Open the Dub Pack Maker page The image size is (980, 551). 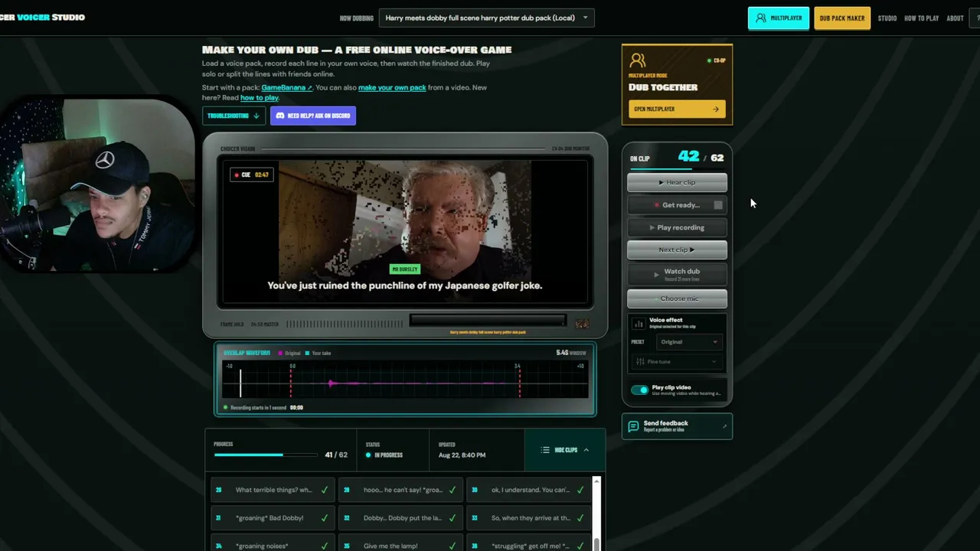point(842,18)
